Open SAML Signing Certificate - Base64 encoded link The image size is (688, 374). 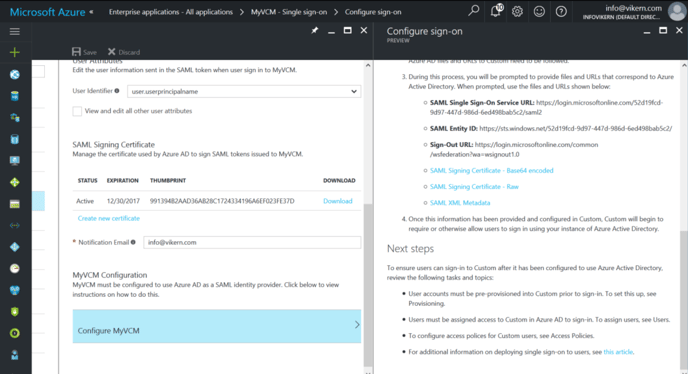tap(491, 170)
